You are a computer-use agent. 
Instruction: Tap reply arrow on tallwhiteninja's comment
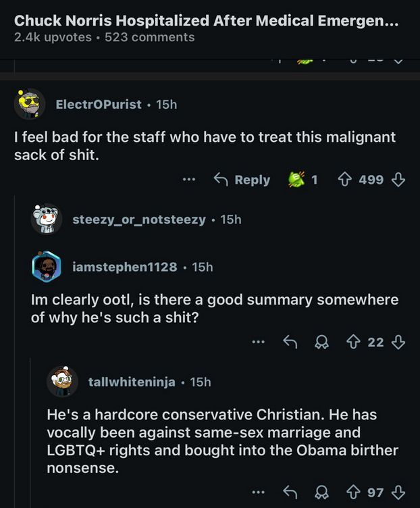pos(290,492)
